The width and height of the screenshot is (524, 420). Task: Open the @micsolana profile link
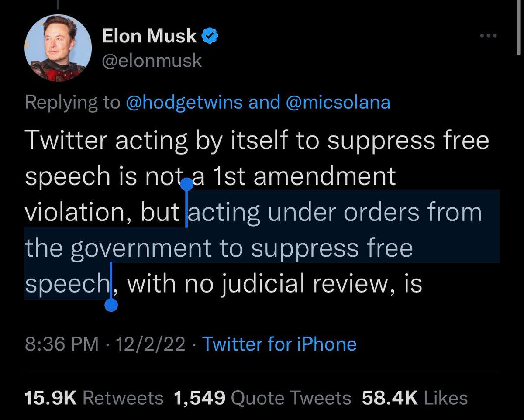pyautogui.click(x=338, y=102)
